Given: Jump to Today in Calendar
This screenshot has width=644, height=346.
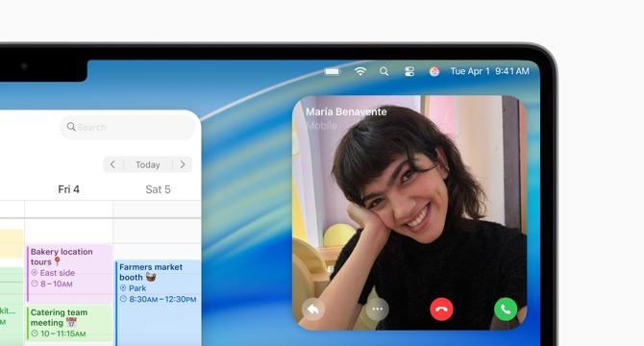Looking at the screenshot, I should [x=148, y=164].
